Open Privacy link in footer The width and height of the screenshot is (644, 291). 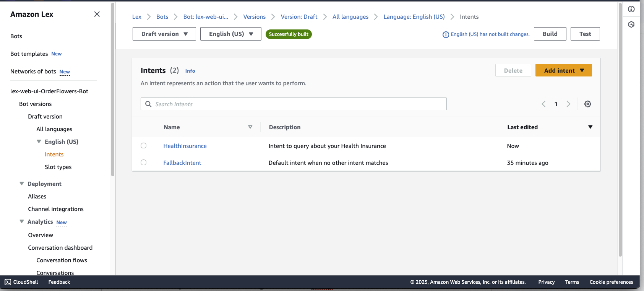(x=547, y=282)
